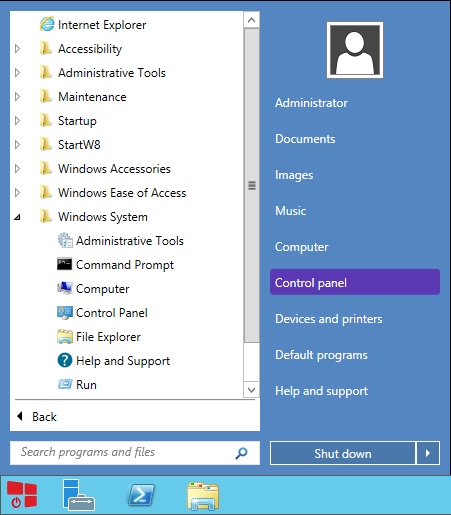Click the Shut down button
451x515 pixels.
pos(343,453)
